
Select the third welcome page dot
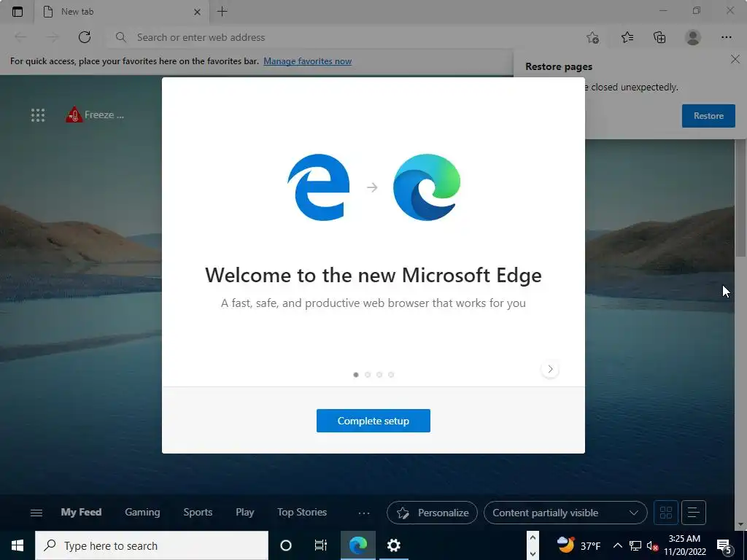[379, 375]
